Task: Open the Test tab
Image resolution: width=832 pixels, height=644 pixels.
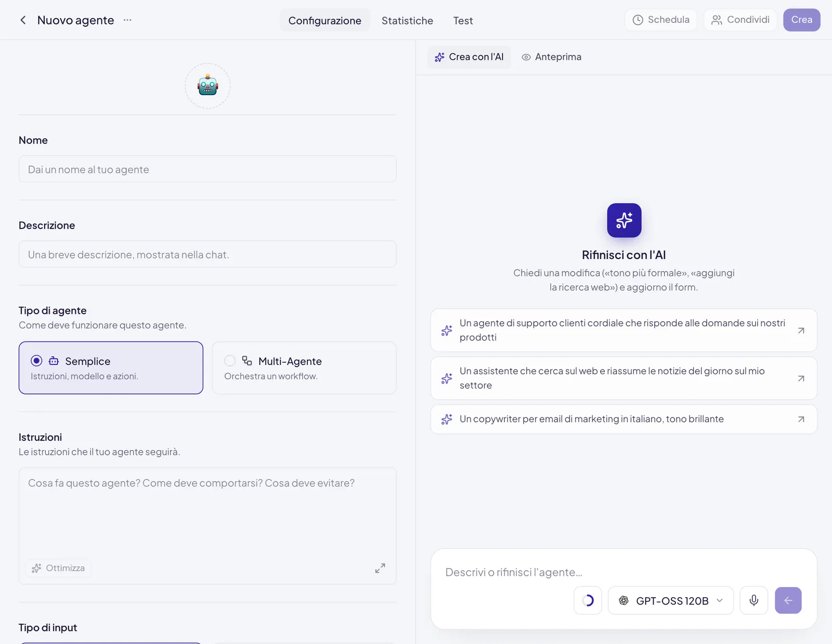Action: click(463, 20)
